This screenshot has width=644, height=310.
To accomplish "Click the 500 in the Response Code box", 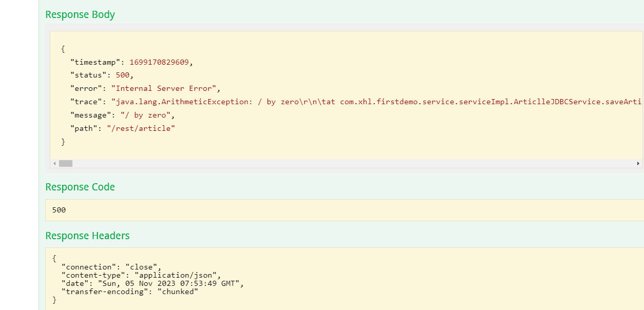I will (x=59, y=210).
